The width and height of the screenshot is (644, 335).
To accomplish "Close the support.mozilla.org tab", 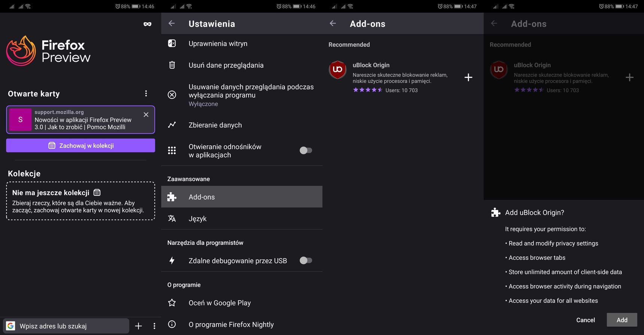I will pos(146,115).
